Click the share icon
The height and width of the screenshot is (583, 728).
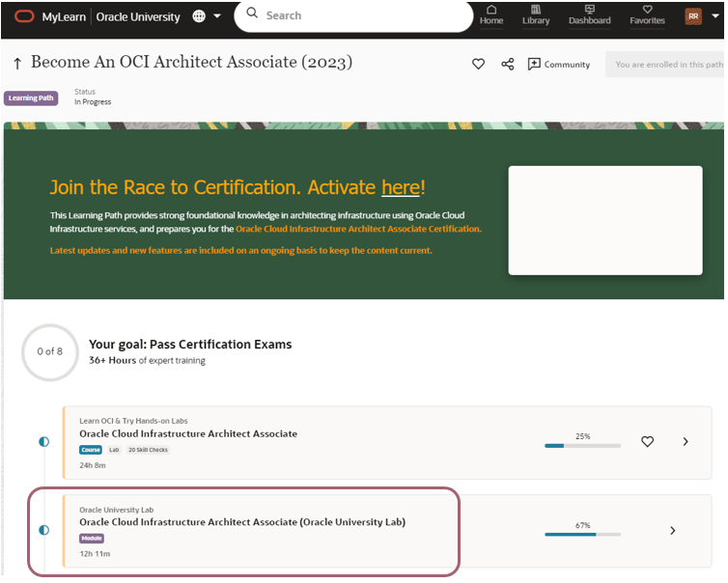point(508,65)
